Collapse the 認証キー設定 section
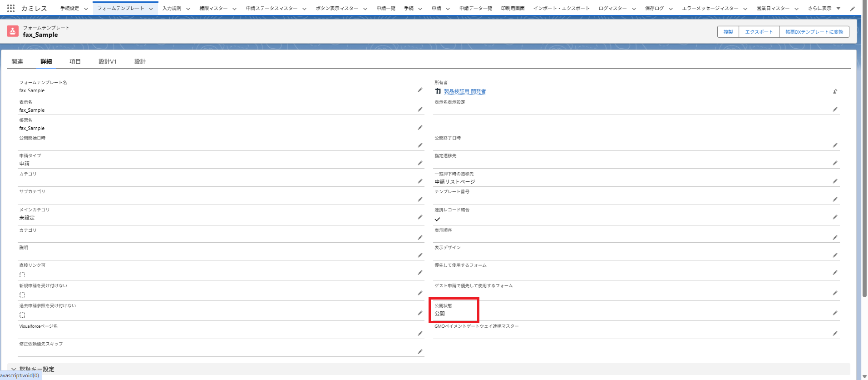Screen dimensions: 868x380 (x=14, y=369)
